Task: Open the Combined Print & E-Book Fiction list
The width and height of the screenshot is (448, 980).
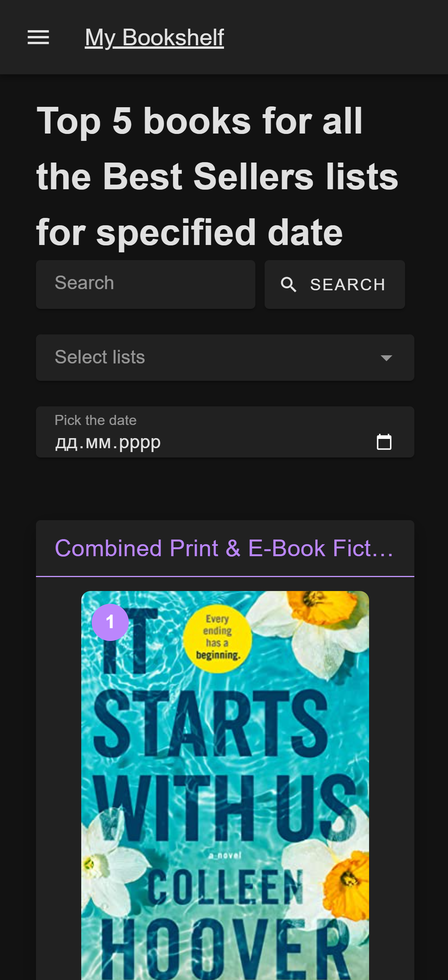Action: coord(224,548)
